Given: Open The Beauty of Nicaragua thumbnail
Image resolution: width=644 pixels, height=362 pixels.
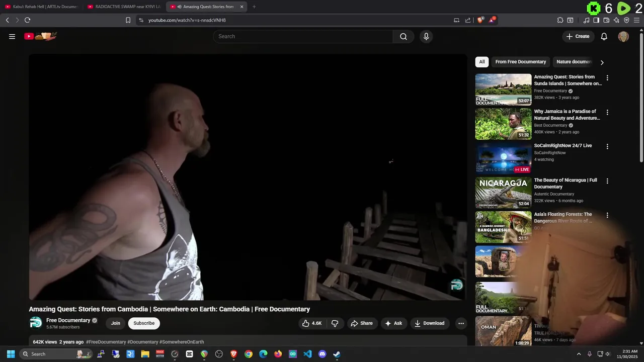Looking at the screenshot, I should pyautogui.click(x=503, y=193).
